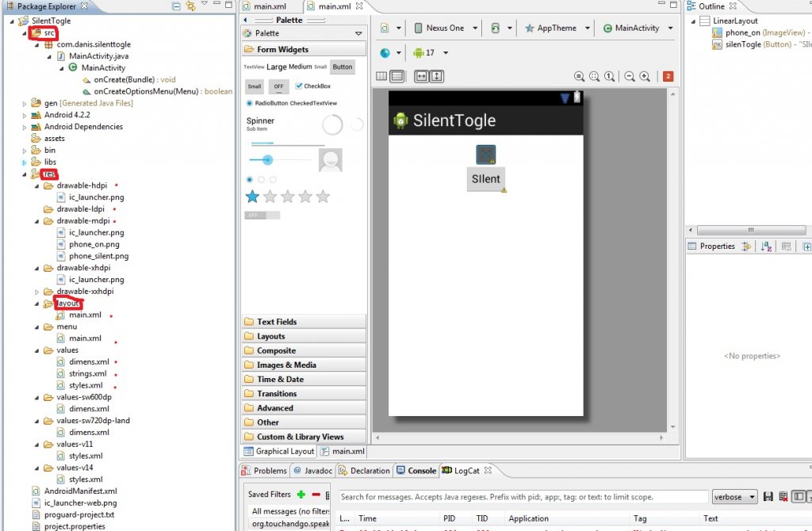Remove LogCat filter with red minus icon
The image size is (812, 531).
[316, 495]
